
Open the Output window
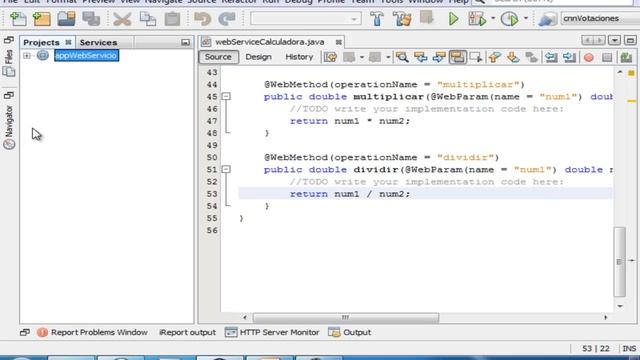tap(350, 332)
